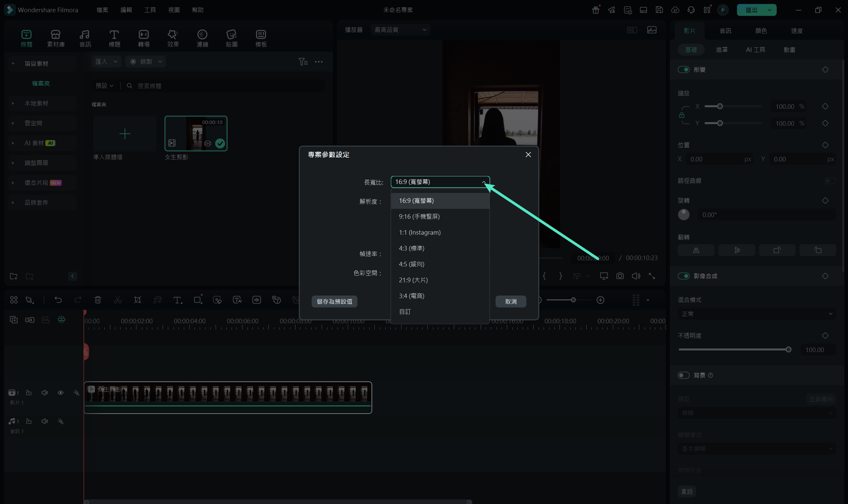Switch to the 顏色 color tab
This screenshot has width=848, height=504.
(x=761, y=31)
